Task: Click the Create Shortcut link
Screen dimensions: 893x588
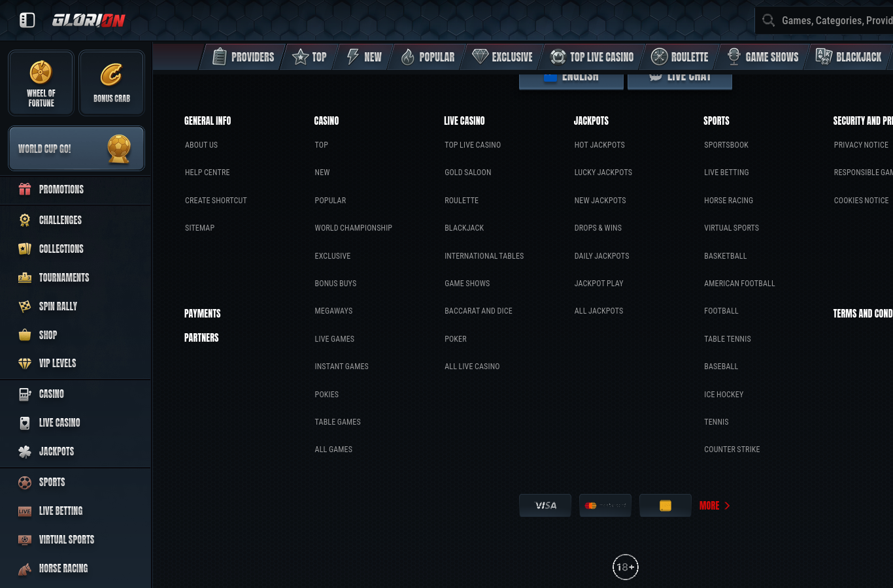Action: point(216,201)
